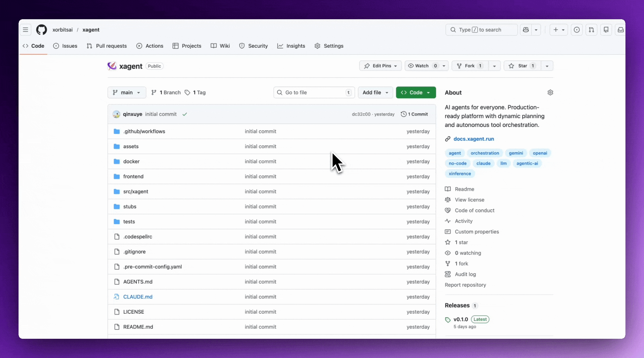Open the star lists dropdown arrow

point(547,66)
